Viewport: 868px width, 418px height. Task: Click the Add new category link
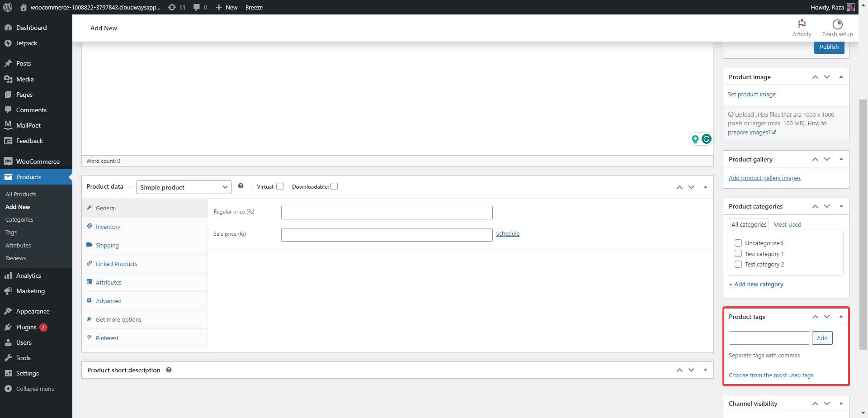point(756,284)
